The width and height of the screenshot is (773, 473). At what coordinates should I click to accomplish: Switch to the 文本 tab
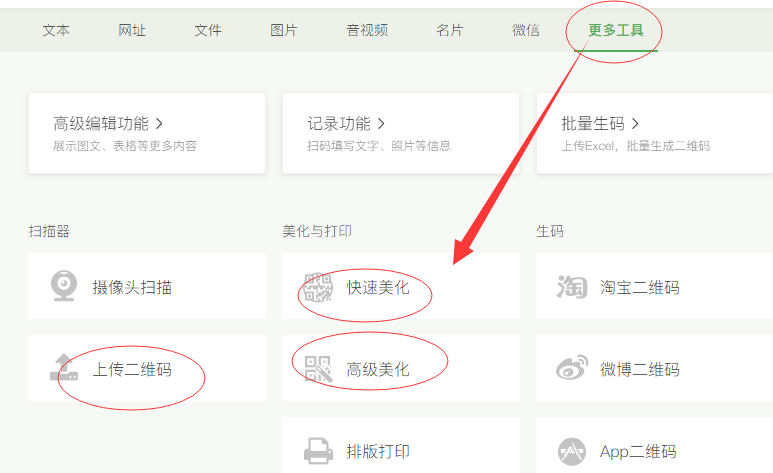(x=56, y=30)
